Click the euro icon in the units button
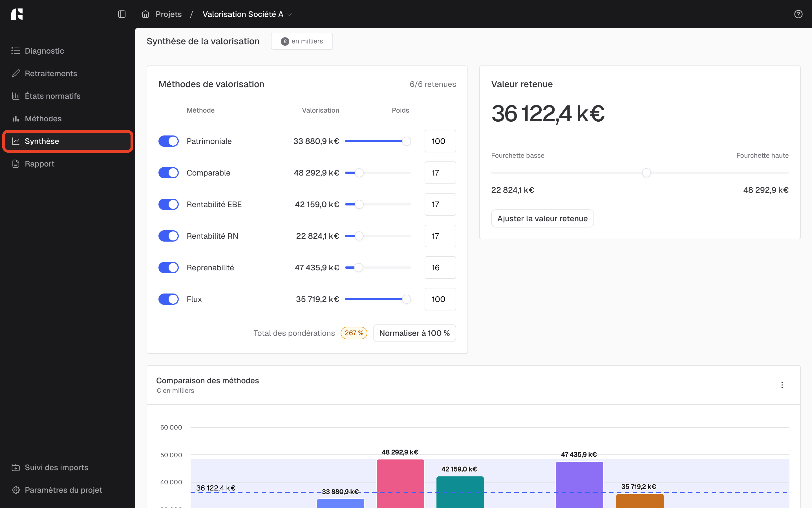The width and height of the screenshot is (812, 508). (285, 41)
